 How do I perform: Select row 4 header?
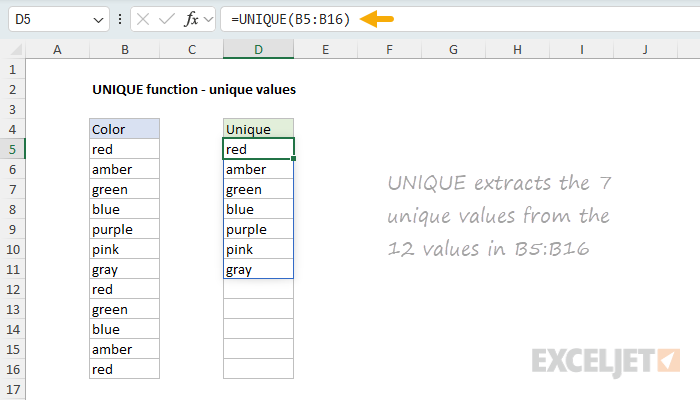pyautogui.click(x=12, y=129)
